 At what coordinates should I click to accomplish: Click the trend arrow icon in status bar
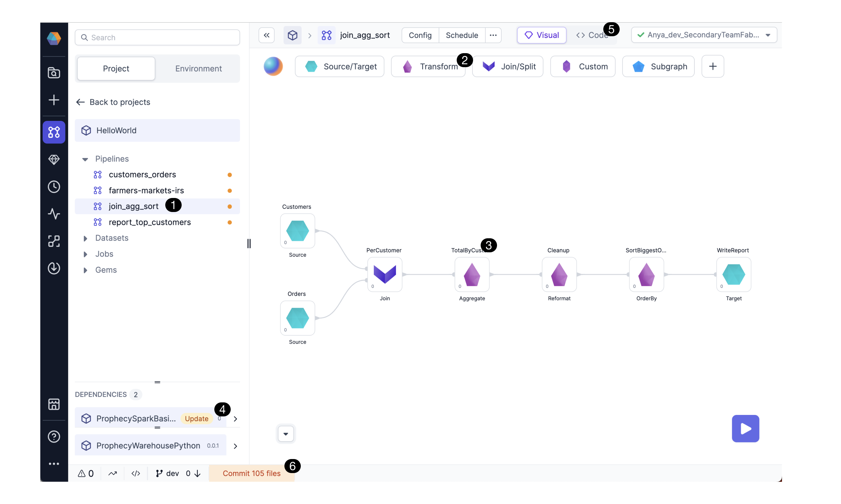(x=113, y=473)
